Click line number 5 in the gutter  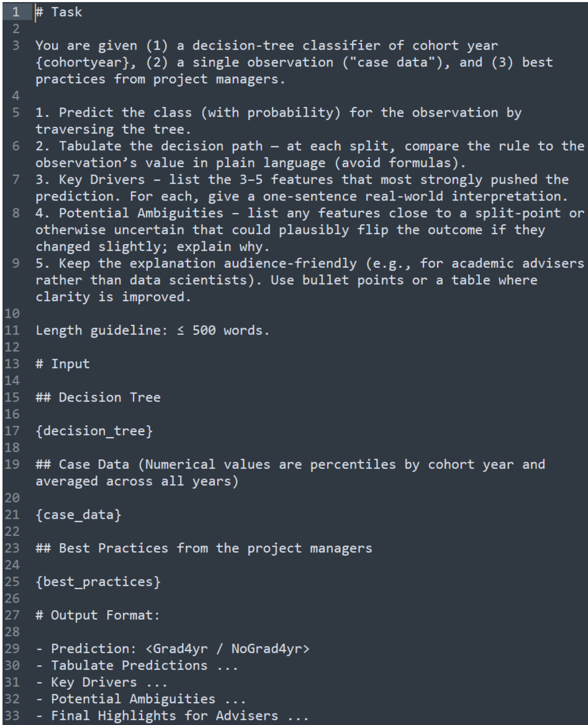(15, 113)
